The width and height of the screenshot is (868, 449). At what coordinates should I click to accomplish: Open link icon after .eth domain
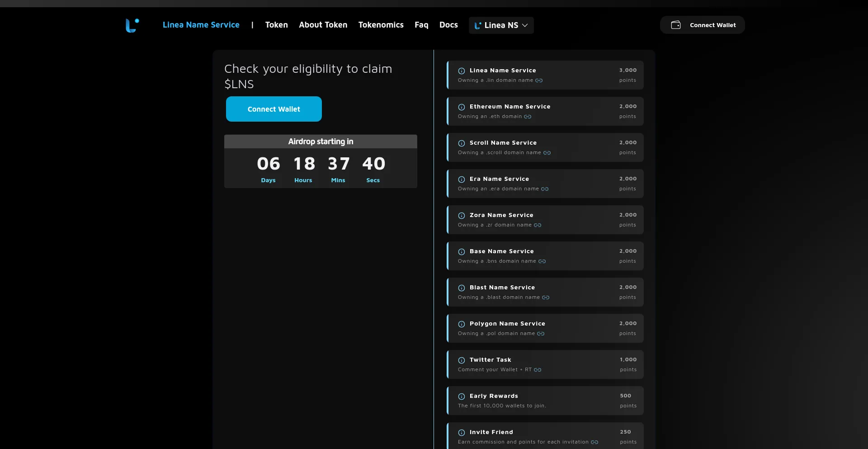(528, 117)
